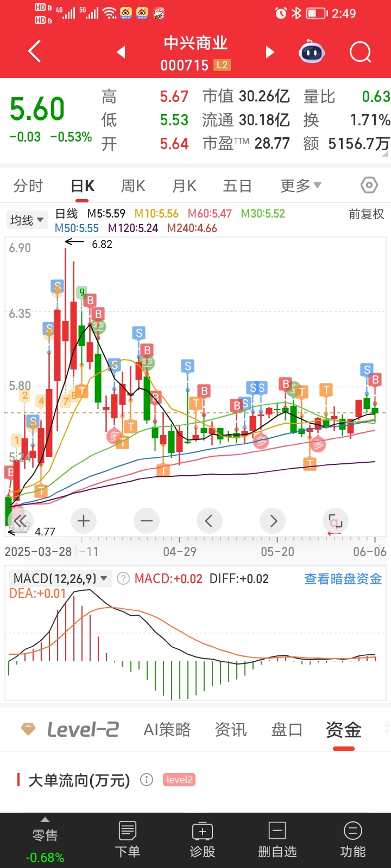Tap 额 5156.7万 turnover value

click(346, 144)
